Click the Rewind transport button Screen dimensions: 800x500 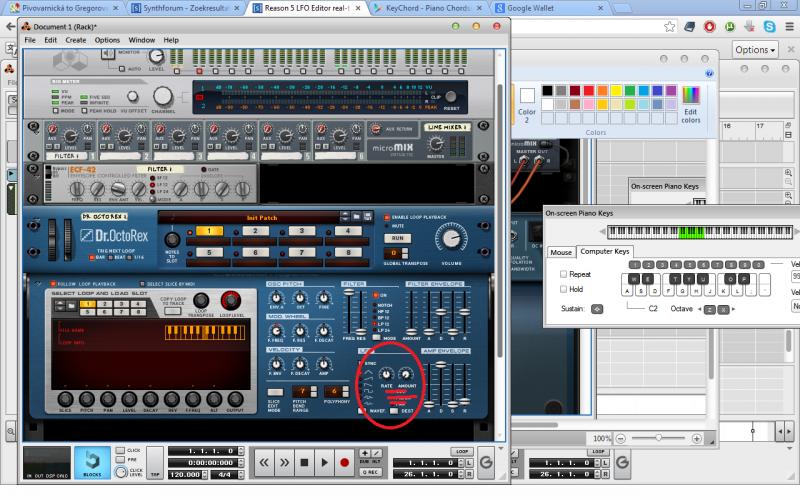click(x=264, y=462)
